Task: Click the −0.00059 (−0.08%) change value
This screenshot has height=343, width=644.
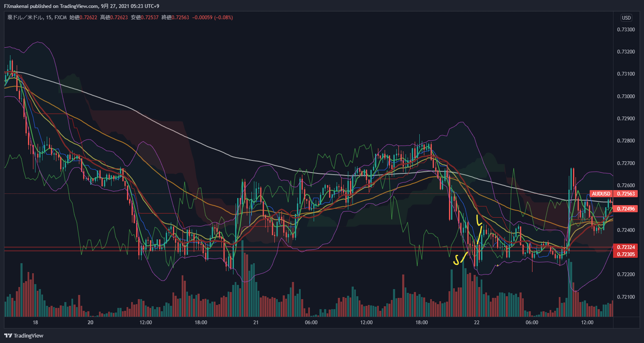Action: pos(213,18)
